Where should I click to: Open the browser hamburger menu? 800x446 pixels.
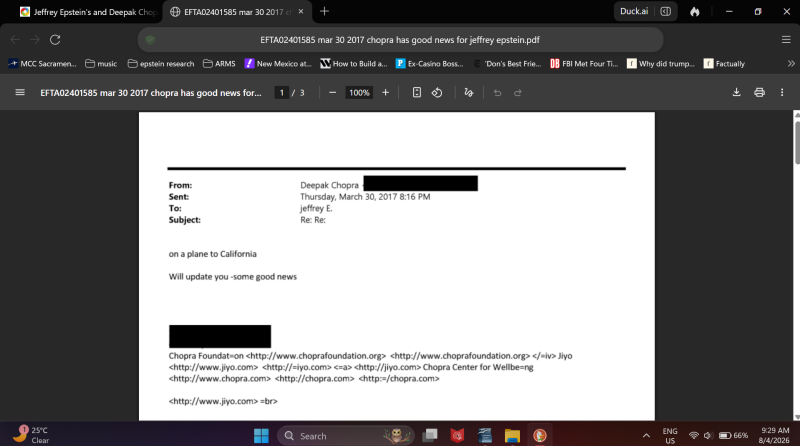click(x=786, y=40)
